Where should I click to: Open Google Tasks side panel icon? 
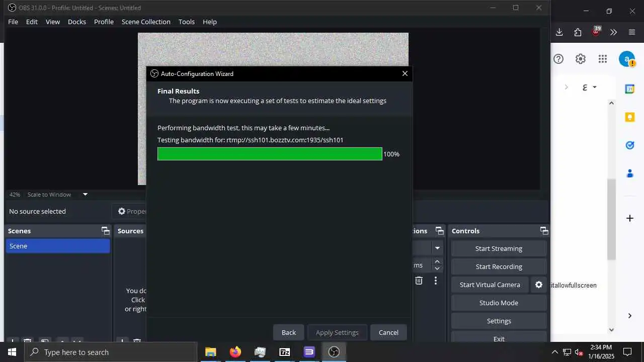point(629,145)
